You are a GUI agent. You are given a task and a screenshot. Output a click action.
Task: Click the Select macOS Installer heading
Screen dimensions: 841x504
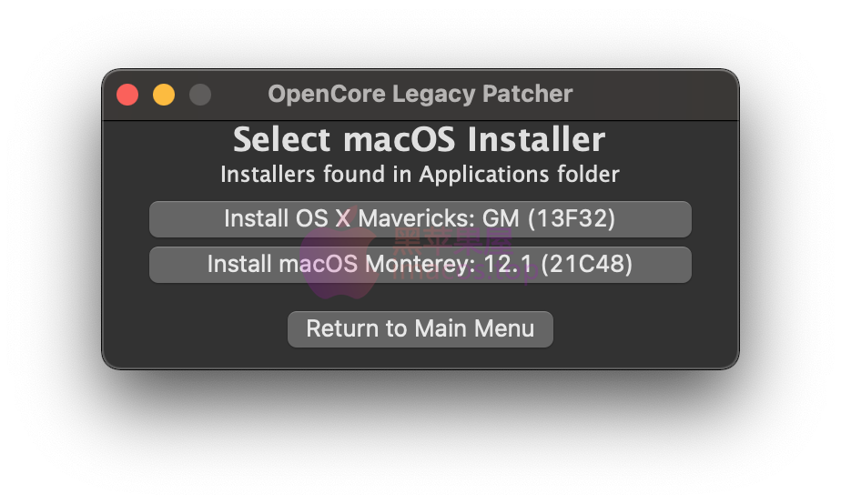pos(420,139)
